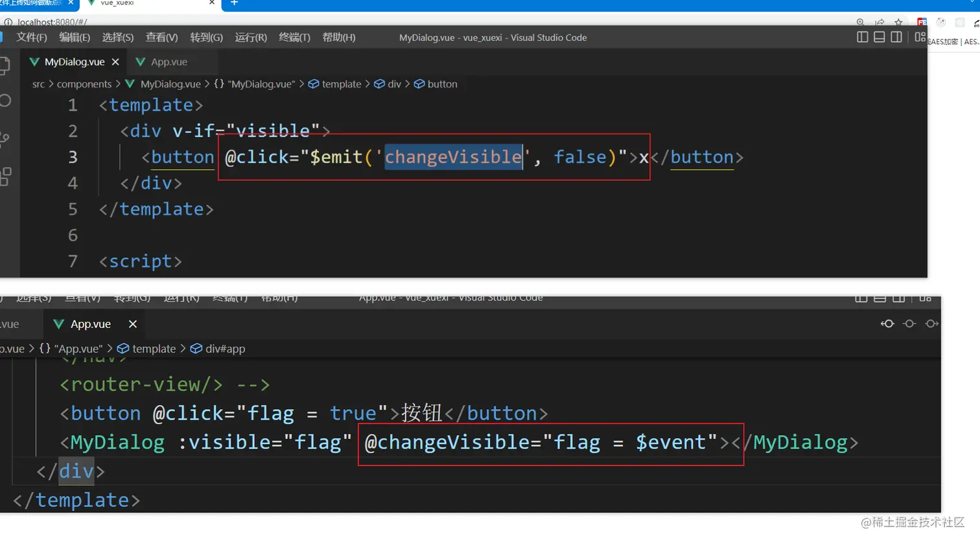Open 选择(S) menu
The height and width of the screenshot is (544, 980).
pos(118,37)
